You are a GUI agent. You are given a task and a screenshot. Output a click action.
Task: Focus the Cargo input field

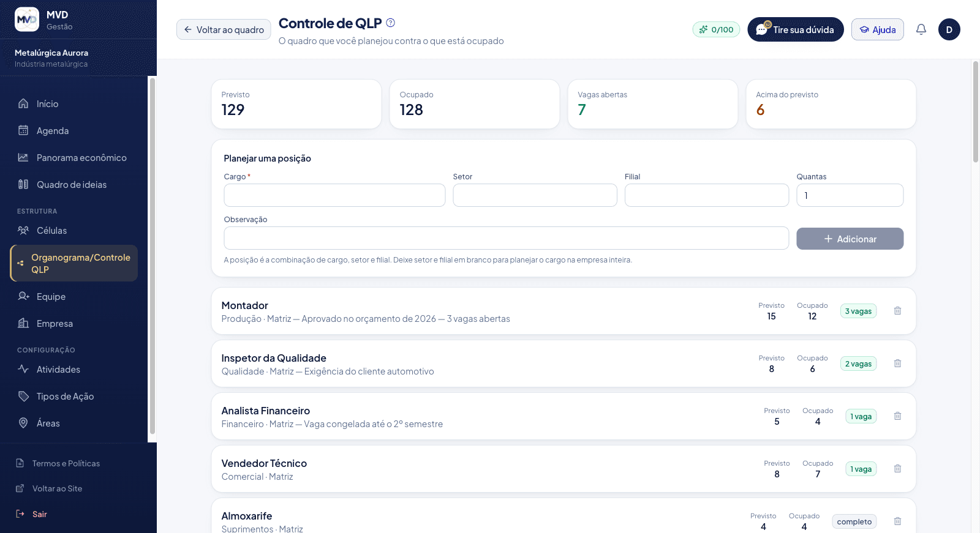(334, 195)
